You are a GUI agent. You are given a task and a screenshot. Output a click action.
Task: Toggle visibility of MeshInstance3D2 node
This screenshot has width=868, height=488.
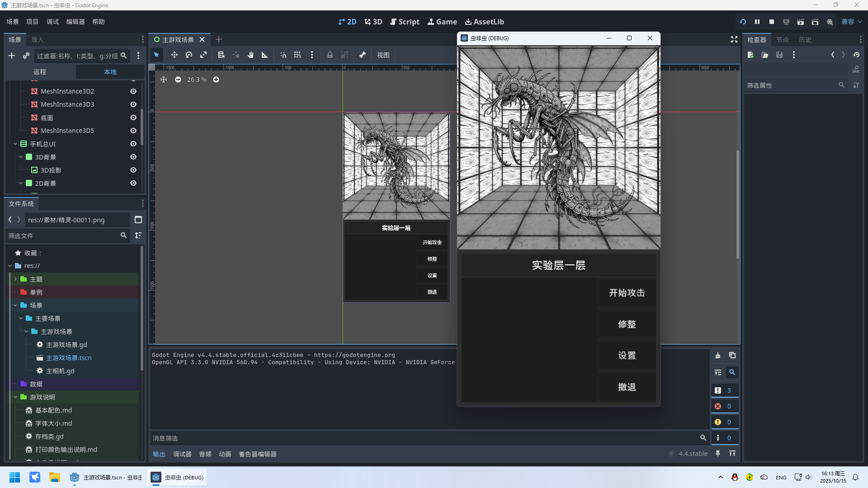pyautogui.click(x=133, y=91)
